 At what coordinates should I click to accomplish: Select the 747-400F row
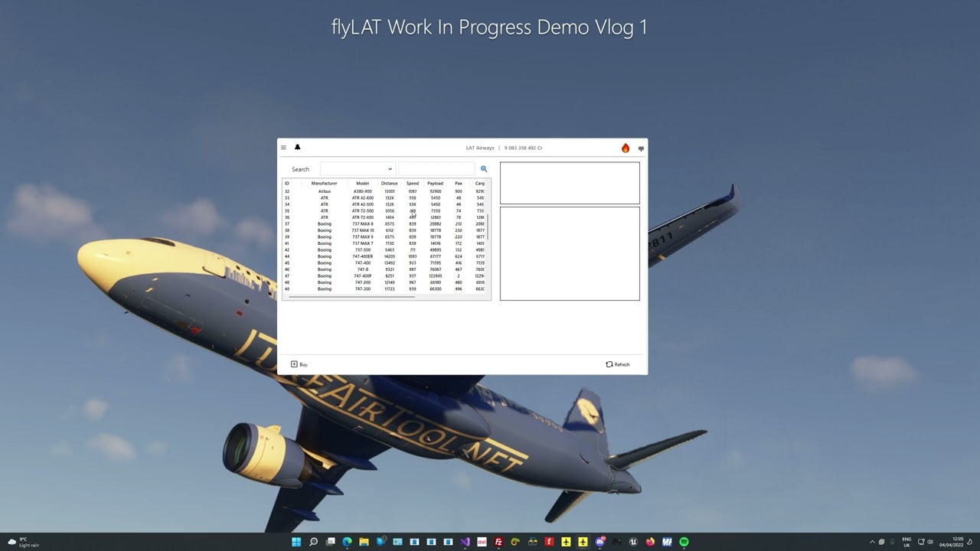(x=385, y=276)
